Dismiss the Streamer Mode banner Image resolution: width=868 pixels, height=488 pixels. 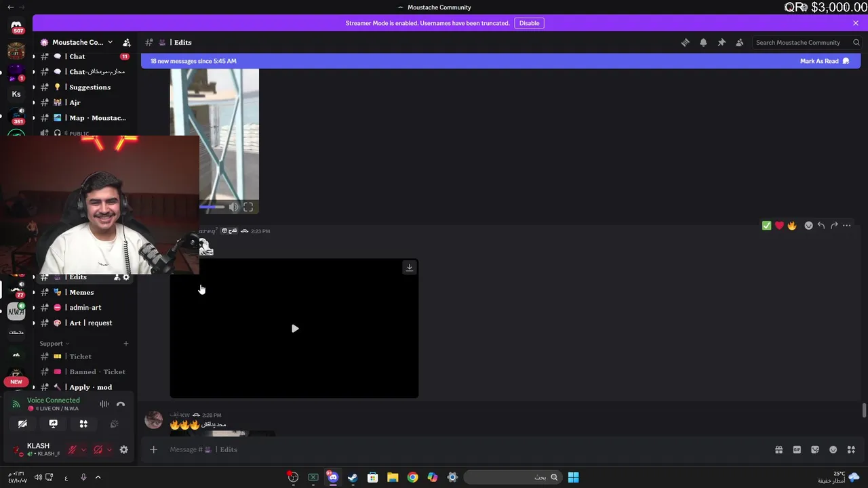856,23
